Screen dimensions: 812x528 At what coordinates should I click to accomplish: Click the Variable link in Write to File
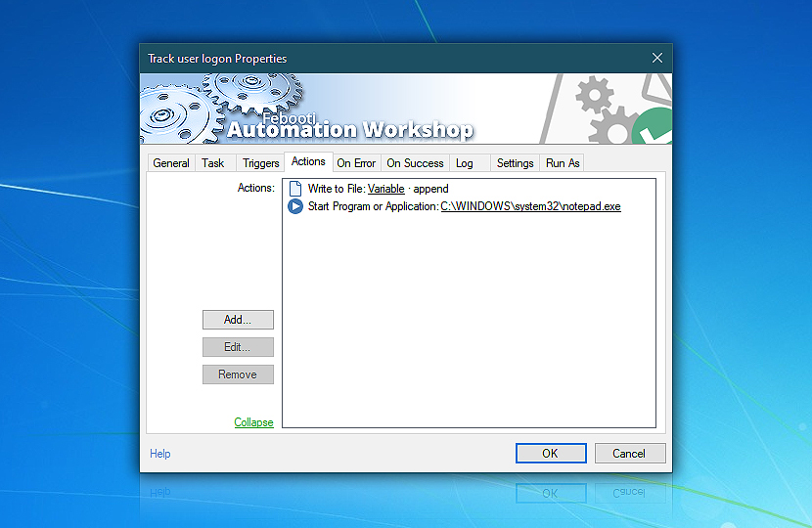point(385,189)
